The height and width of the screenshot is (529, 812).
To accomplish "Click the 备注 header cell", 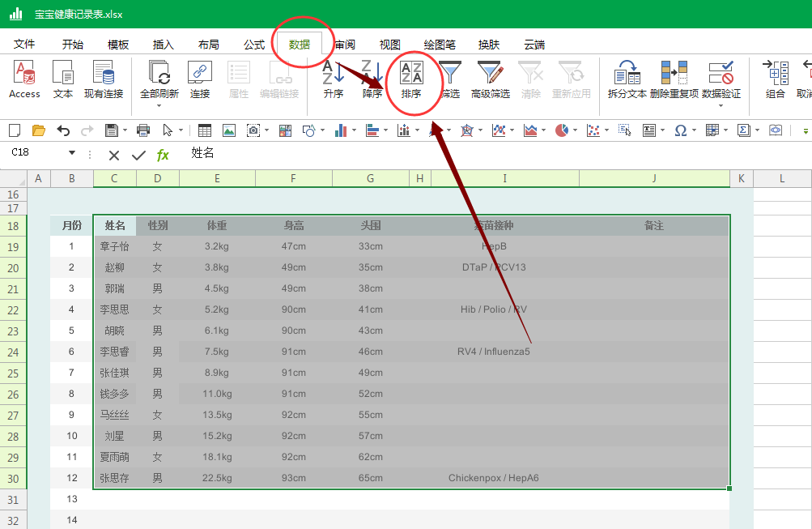I will pyautogui.click(x=654, y=226).
